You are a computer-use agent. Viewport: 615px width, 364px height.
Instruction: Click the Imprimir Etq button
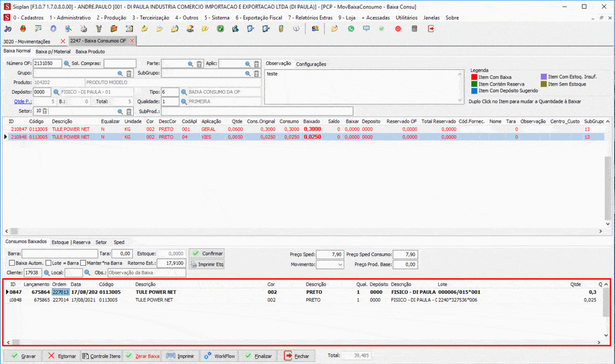[207, 265]
